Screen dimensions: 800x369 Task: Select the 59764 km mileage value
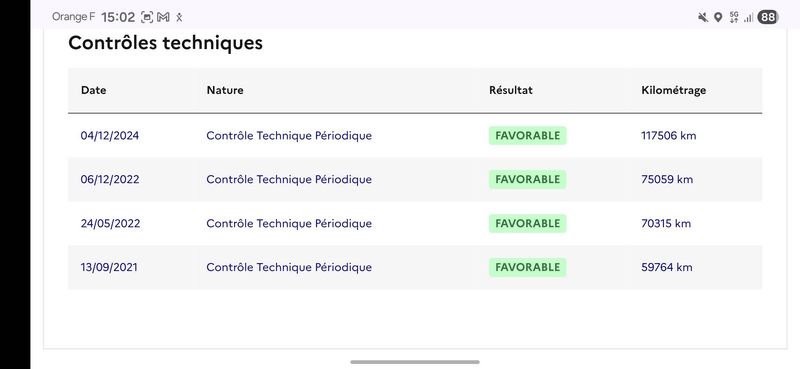pos(667,267)
